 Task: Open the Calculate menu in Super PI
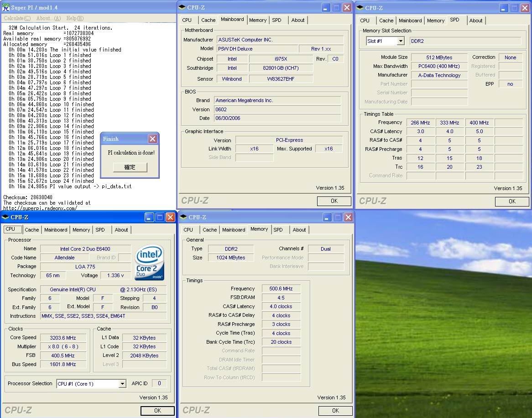pyautogui.click(x=17, y=18)
